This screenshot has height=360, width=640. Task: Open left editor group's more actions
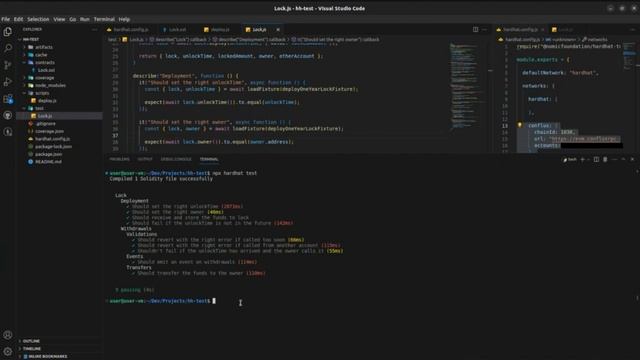click(484, 29)
